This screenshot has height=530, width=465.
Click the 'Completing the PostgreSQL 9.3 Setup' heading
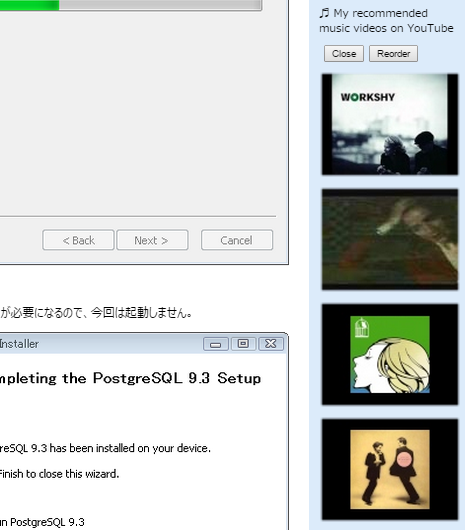[x=130, y=378]
